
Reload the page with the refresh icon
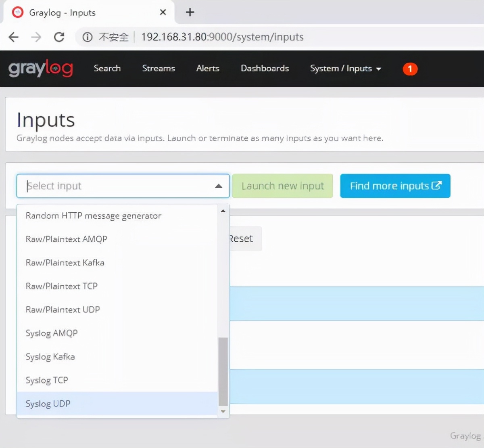[59, 37]
